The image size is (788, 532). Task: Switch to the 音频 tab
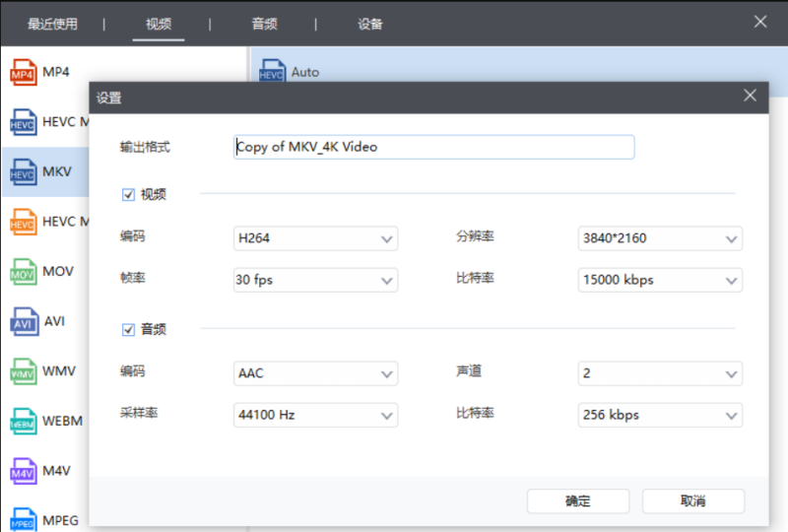(263, 24)
